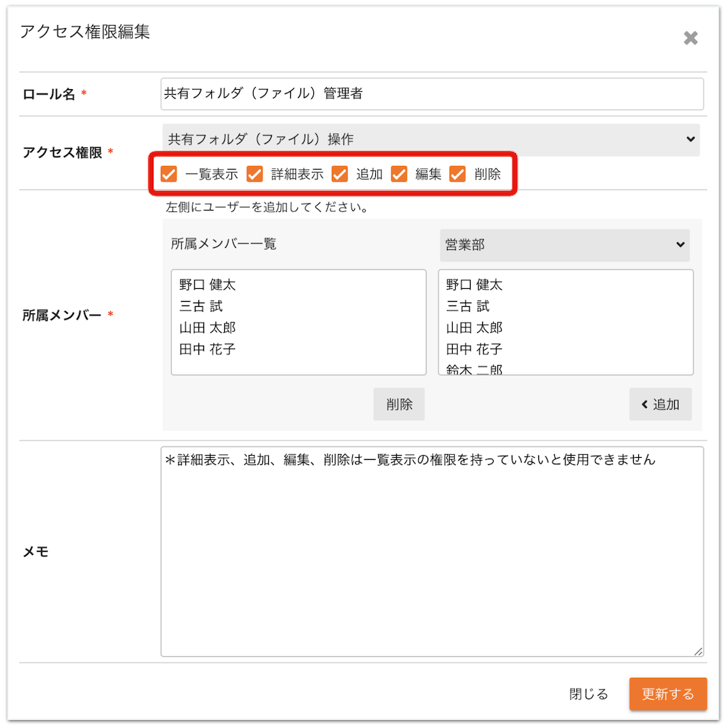Select 野口 健太 in the left member list
The image size is (728, 728).
(x=208, y=285)
